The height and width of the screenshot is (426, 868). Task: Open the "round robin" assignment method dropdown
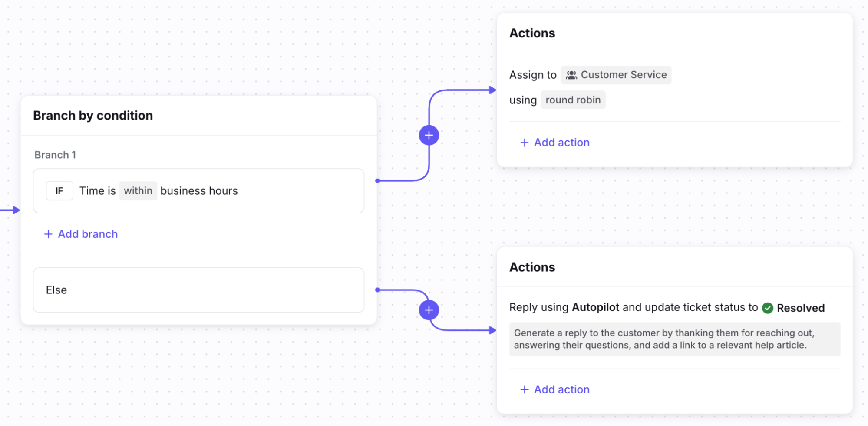573,100
